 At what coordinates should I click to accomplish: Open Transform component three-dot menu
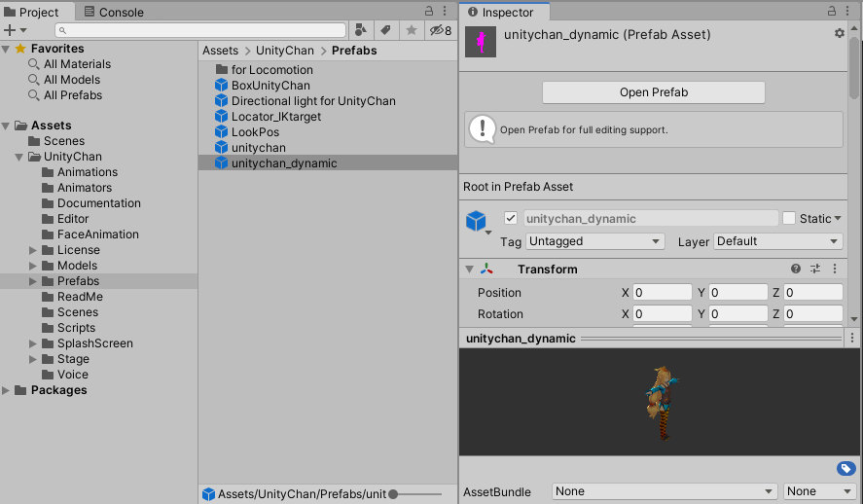click(x=835, y=269)
